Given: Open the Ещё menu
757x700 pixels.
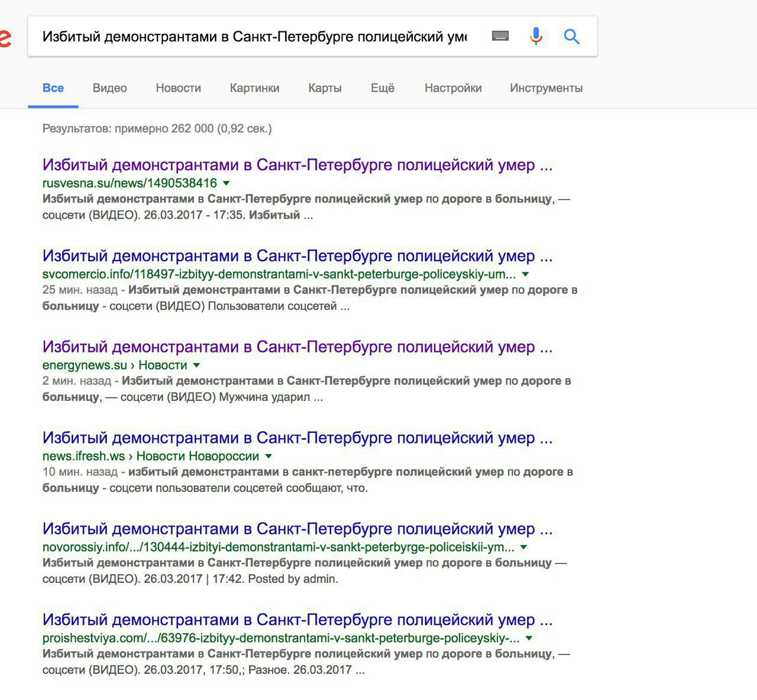Looking at the screenshot, I should [382, 88].
